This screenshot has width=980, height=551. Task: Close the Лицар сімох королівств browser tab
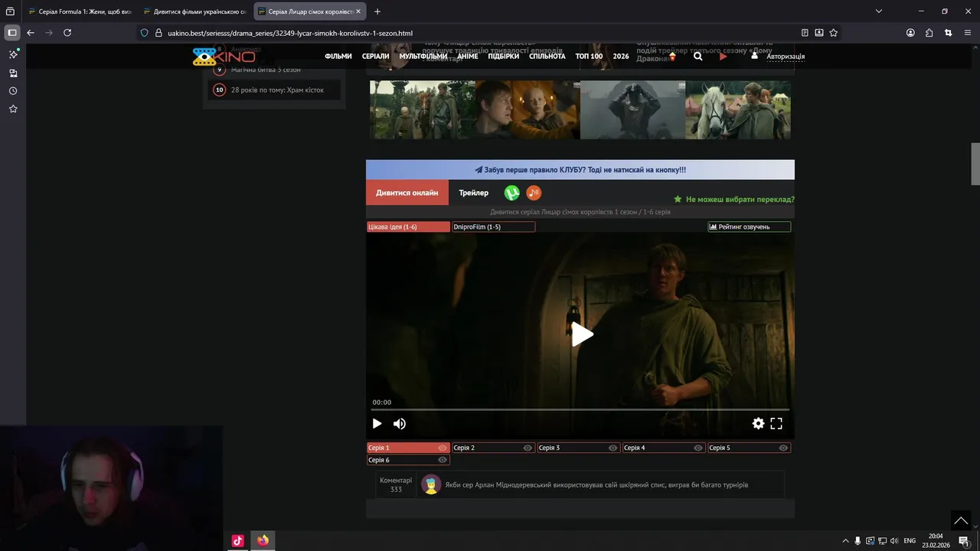click(x=358, y=11)
